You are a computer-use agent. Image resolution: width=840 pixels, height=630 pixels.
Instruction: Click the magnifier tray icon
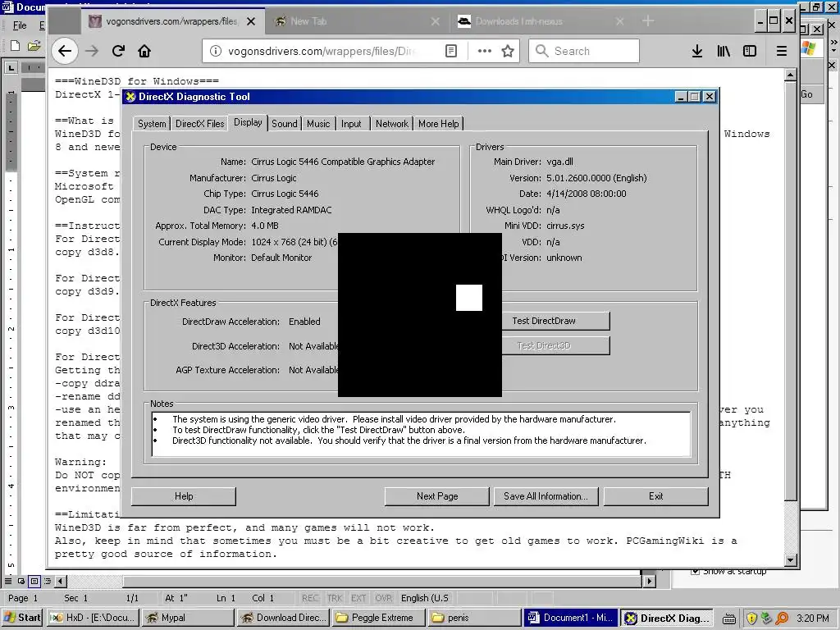pyautogui.click(x=782, y=619)
